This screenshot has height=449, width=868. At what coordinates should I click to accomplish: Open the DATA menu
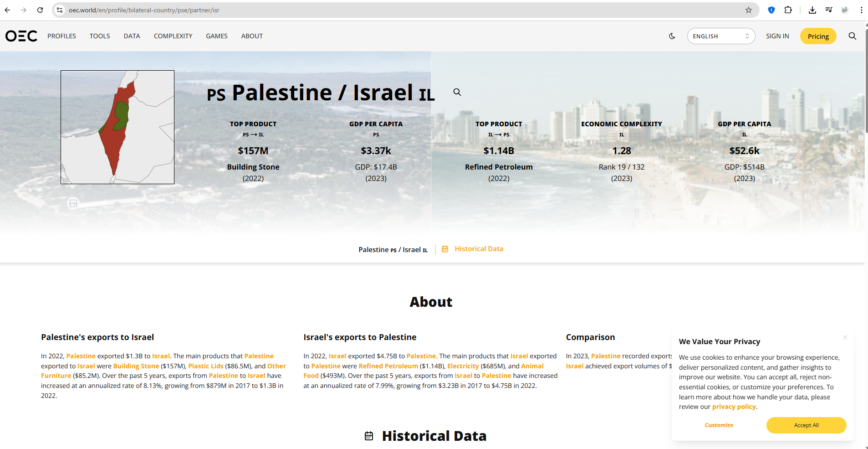pos(132,36)
